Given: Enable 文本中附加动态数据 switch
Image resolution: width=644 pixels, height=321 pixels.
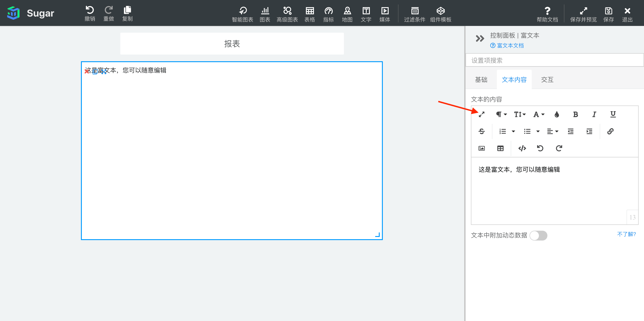Looking at the screenshot, I should point(538,236).
